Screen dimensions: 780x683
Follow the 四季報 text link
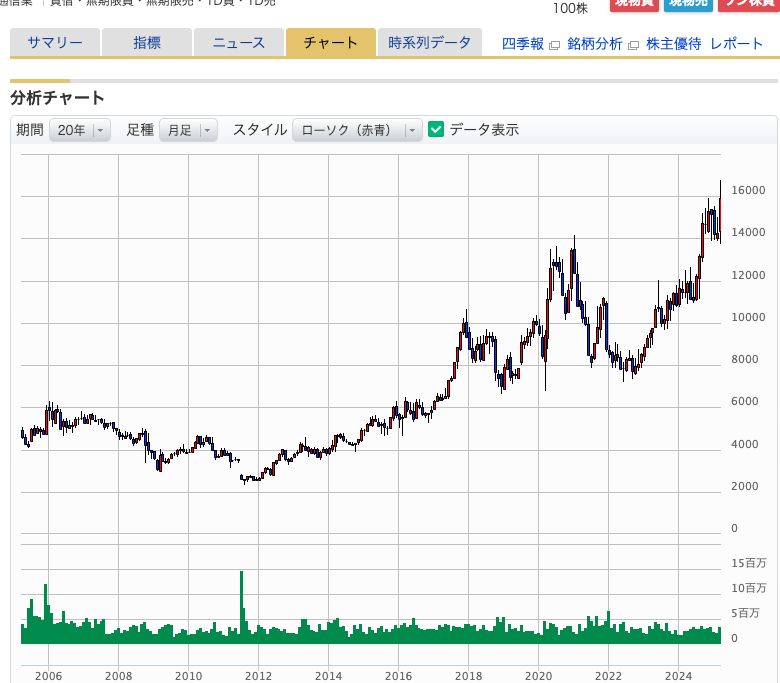click(522, 44)
